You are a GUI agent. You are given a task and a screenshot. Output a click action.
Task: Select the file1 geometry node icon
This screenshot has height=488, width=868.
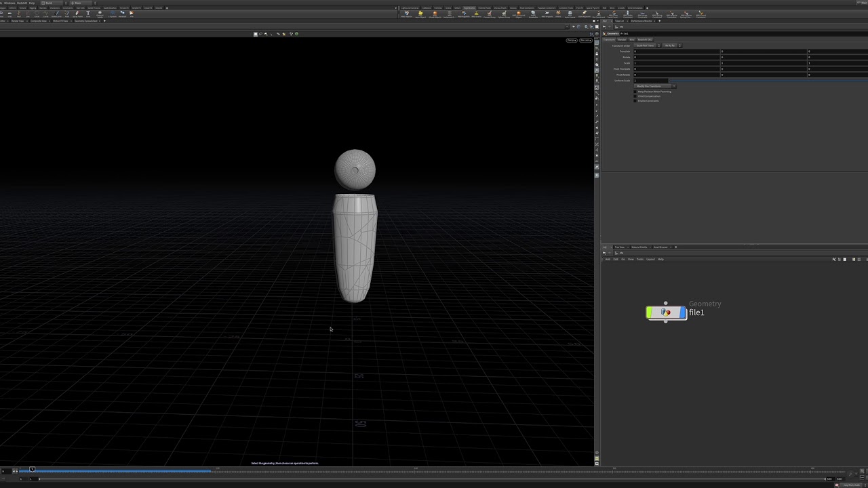point(666,312)
